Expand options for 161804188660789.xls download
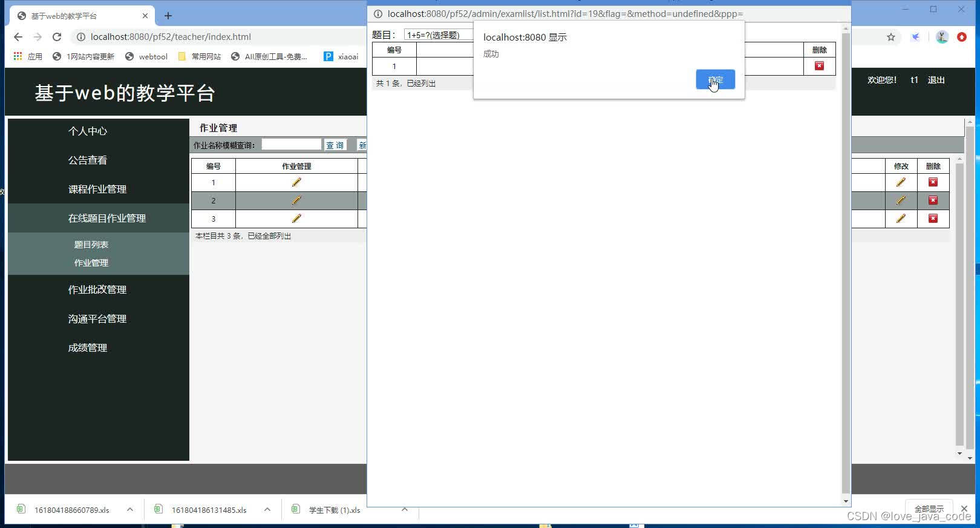980x528 pixels. (x=130, y=510)
